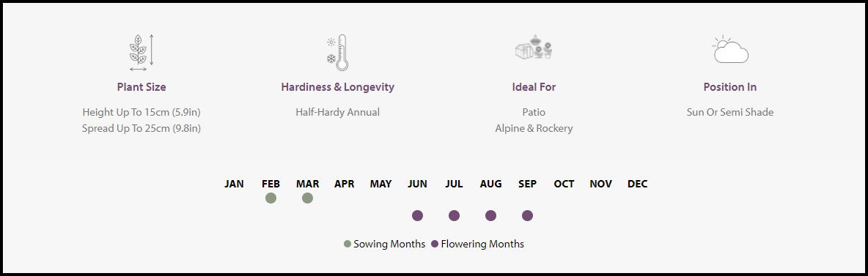Select the Plant Size heading

point(141,87)
